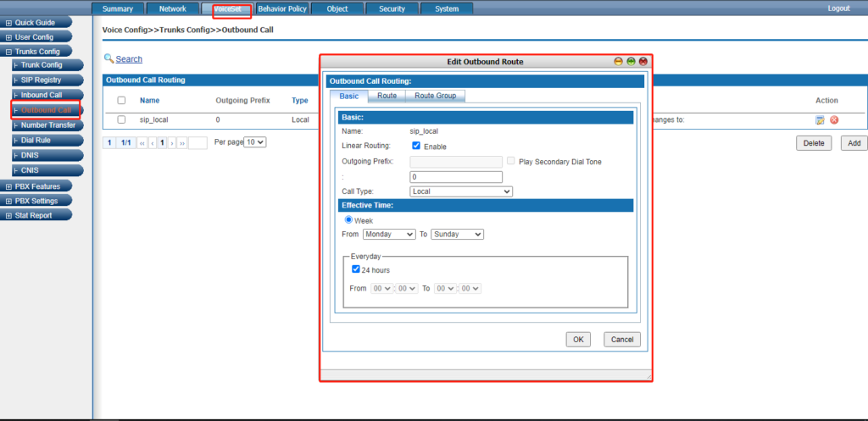The height and width of the screenshot is (421, 868).
Task: Toggle the Linear Routing Enable checkbox
Action: point(416,146)
